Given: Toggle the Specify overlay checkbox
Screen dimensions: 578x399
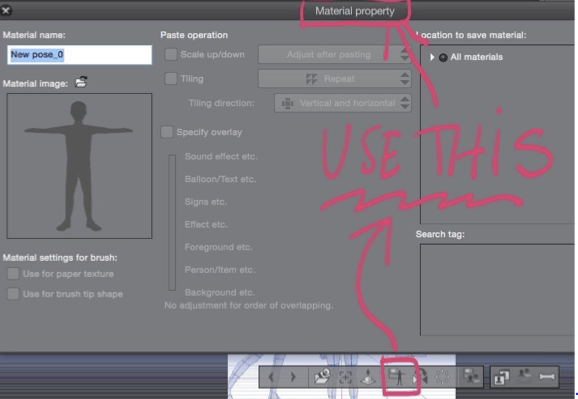Looking at the screenshot, I should point(167,132).
